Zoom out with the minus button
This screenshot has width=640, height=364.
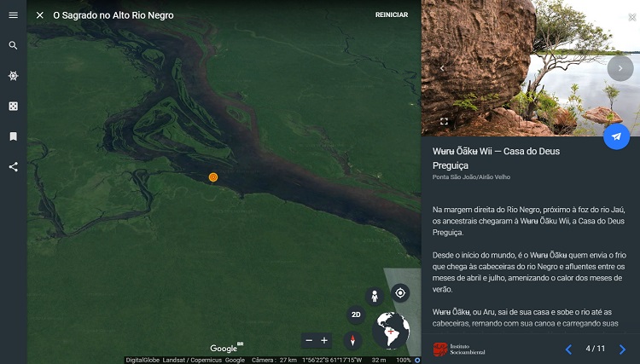(308, 340)
